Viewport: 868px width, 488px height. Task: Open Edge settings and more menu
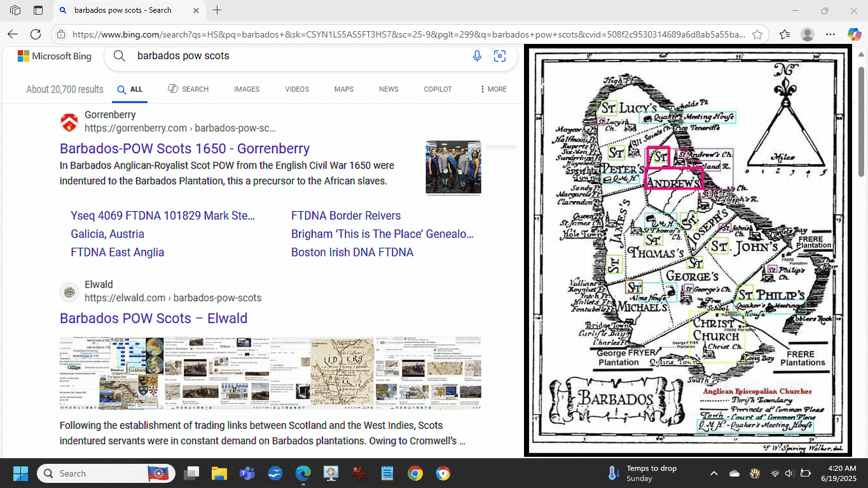coord(830,34)
